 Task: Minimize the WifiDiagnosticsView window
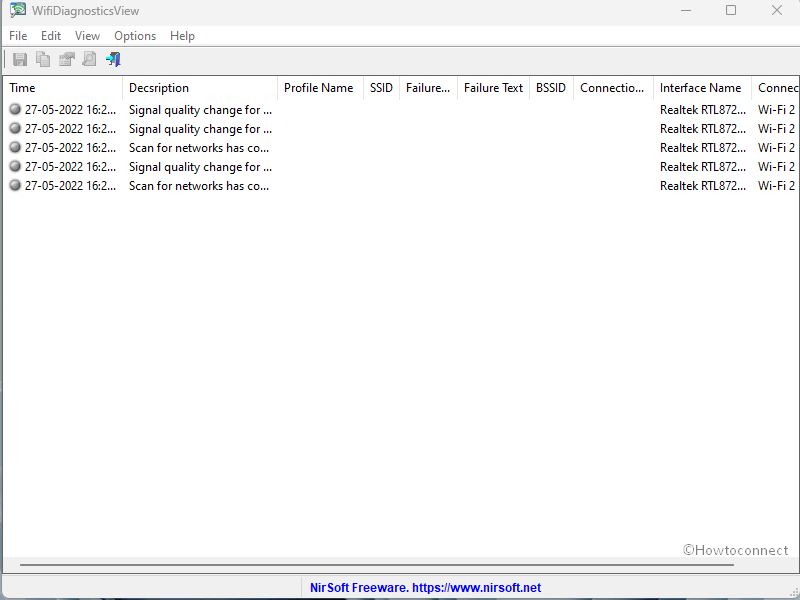(x=686, y=10)
